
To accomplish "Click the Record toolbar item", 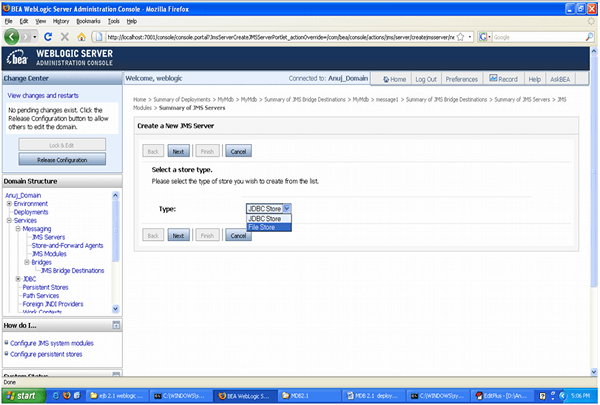I will point(504,78).
